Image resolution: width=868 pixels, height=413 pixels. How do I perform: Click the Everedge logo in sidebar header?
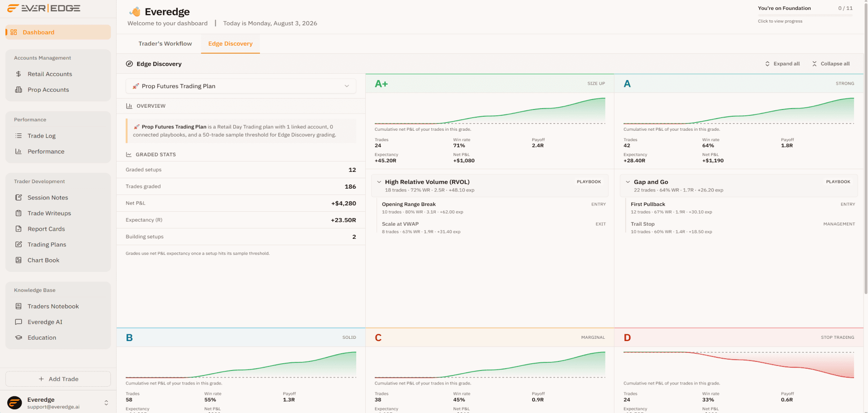click(x=44, y=8)
